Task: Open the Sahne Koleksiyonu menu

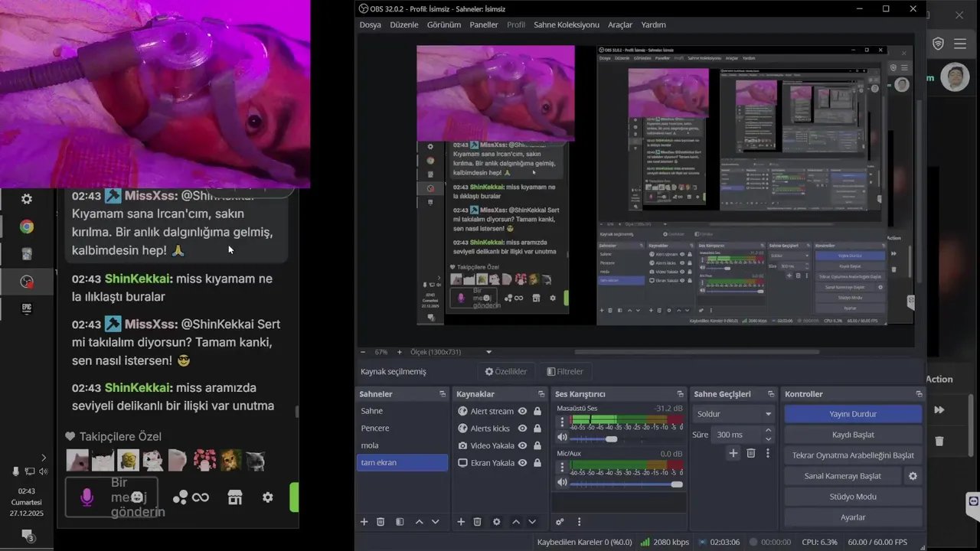Action: (x=567, y=24)
